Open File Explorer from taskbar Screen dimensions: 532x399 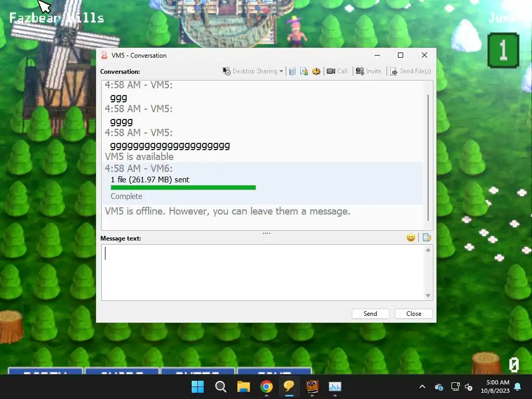tap(243, 387)
